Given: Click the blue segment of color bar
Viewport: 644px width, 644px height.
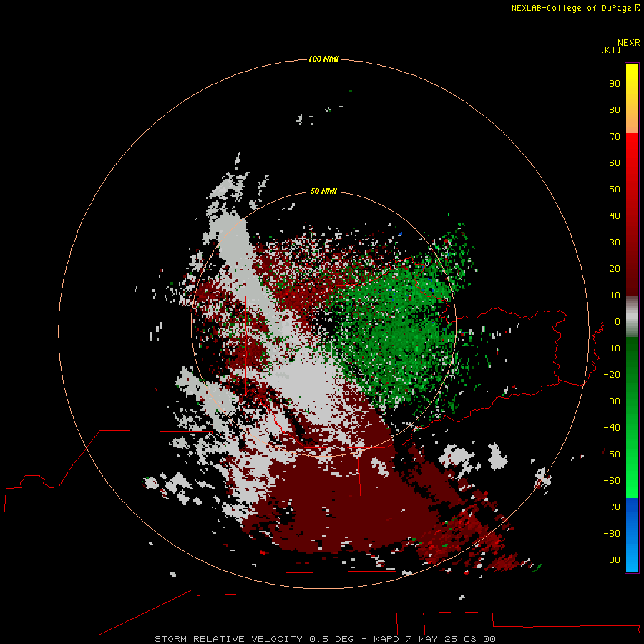Looking at the screenshot, I should [632, 535].
